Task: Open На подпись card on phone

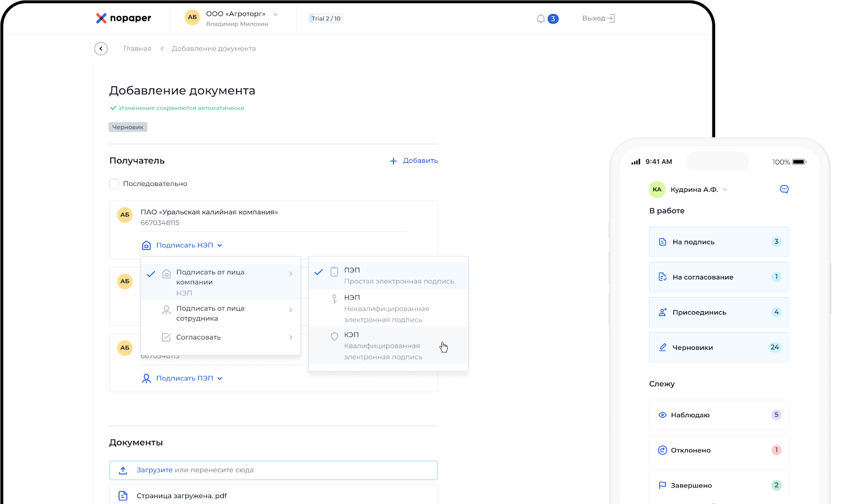Action: [719, 242]
